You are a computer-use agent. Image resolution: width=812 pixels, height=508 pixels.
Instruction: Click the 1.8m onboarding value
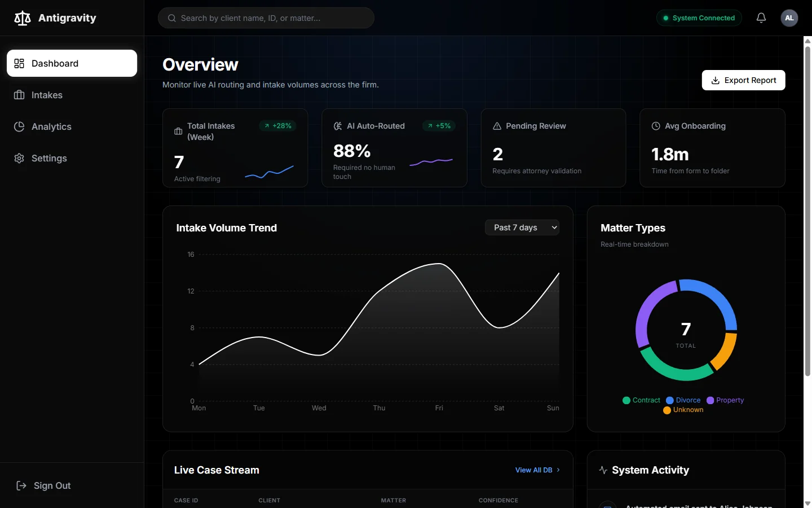(670, 154)
